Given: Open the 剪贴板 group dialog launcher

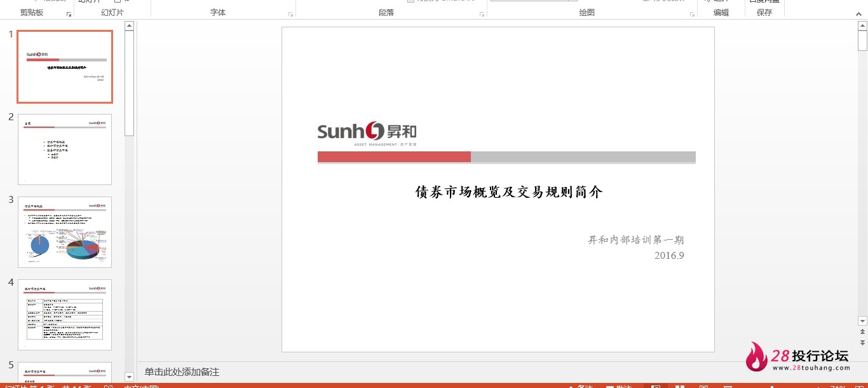Looking at the screenshot, I should click(x=69, y=14).
